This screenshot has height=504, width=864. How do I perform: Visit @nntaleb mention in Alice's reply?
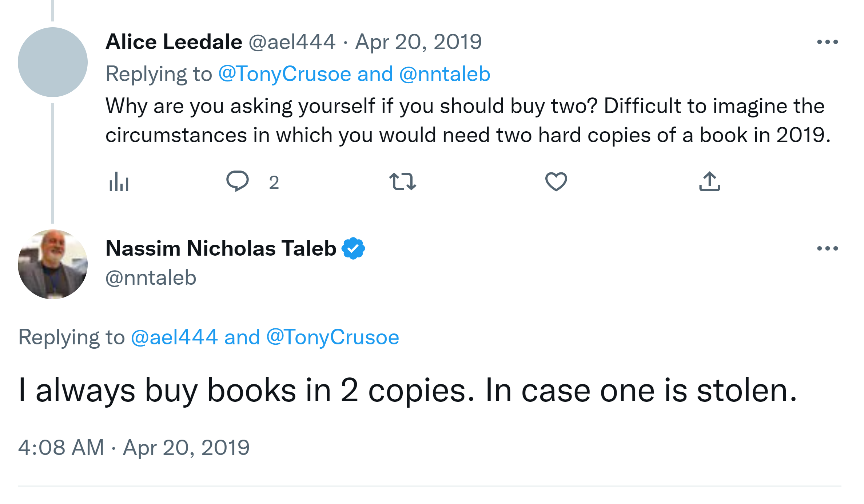coord(445,74)
